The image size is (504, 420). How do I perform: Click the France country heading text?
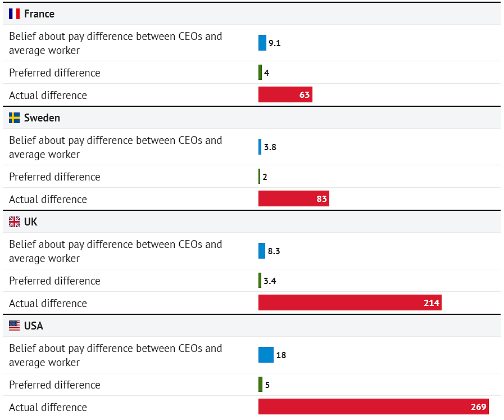pyautogui.click(x=39, y=14)
